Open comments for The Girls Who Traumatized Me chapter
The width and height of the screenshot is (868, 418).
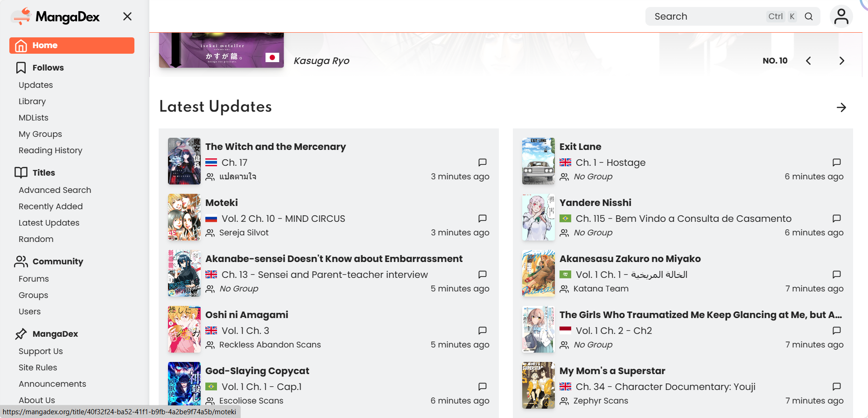[837, 330]
